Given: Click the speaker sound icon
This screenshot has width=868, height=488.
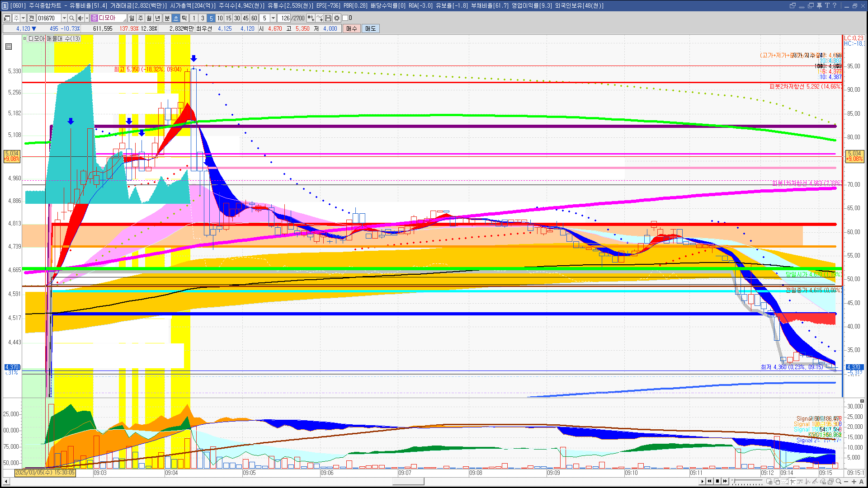Looking at the screenshot, I should click(x=80, y=18).
